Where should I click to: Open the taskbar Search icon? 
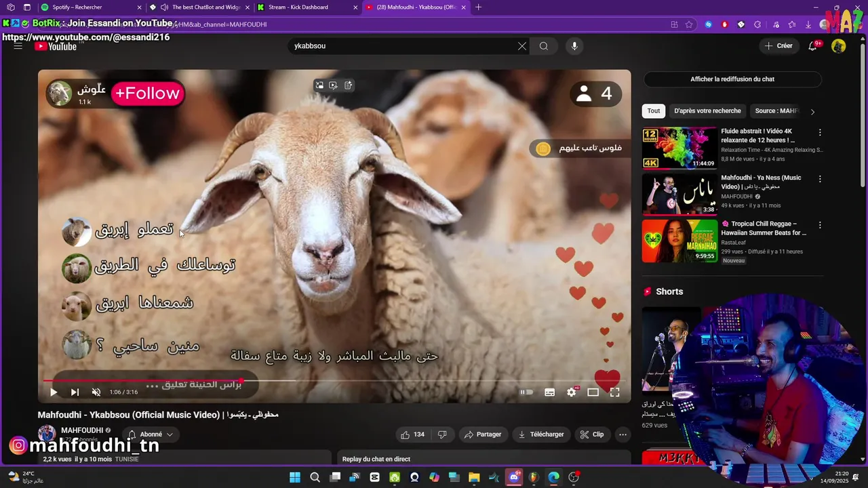[315, 477]
